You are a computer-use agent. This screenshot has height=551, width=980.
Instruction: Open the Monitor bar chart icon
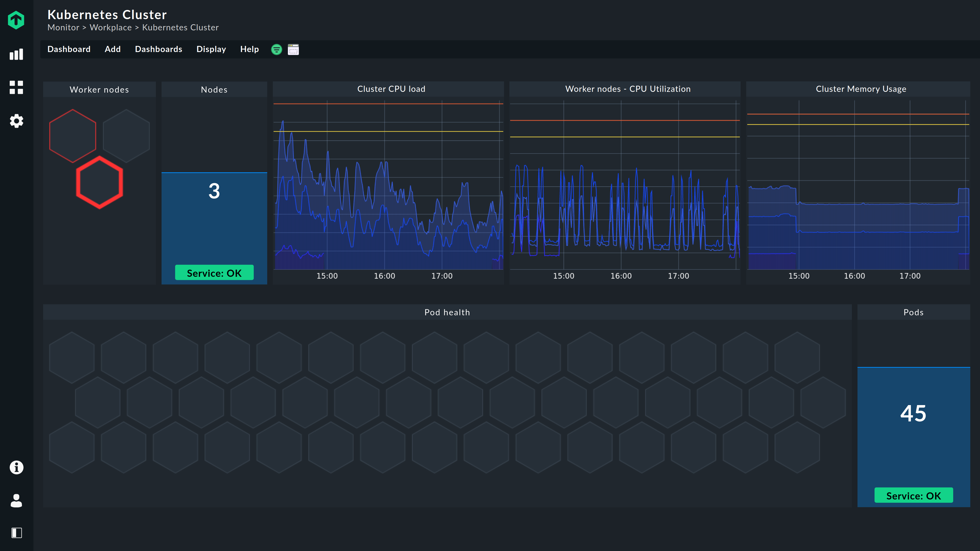click(16, 54)
